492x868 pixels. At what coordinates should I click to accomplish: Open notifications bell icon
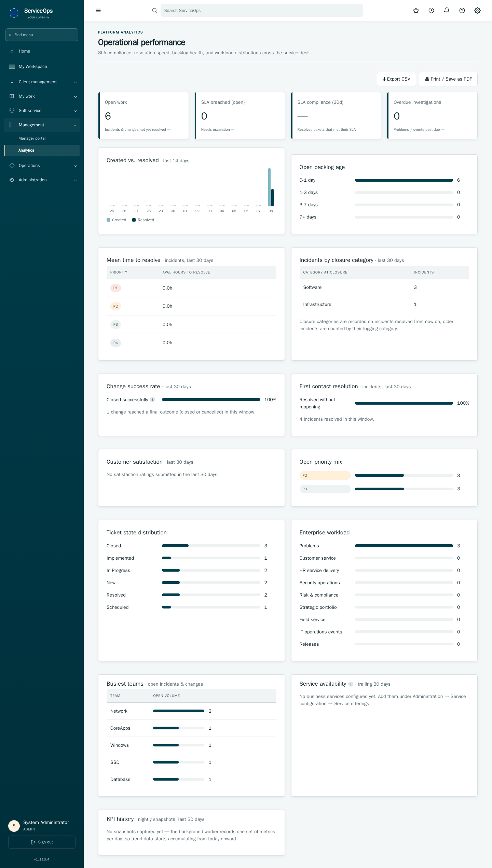(x=447, y=11)
